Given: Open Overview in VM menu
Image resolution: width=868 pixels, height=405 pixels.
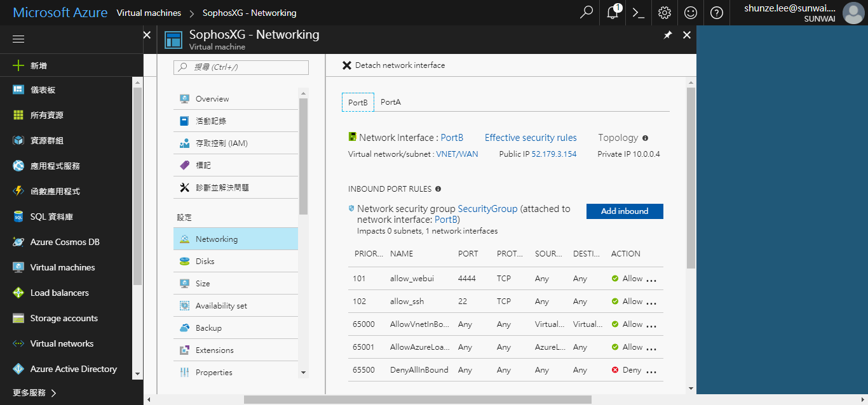Looking at the screenshot, I should pos(236,99).
